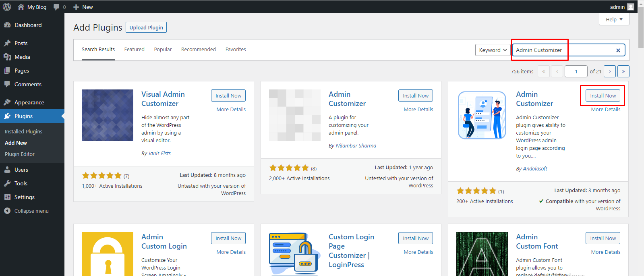Open the Keyword search type dropdown
This screenshot has height=276, width=644.
(x=493, y=50)
